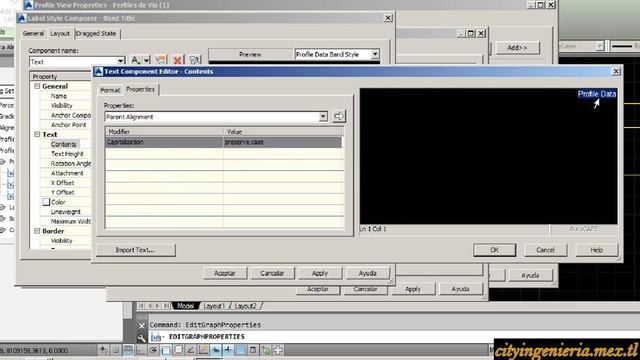Open the create component type dropdown arrow
The width and height of the screenshot is (640, 360).
(x=147, y=60)
